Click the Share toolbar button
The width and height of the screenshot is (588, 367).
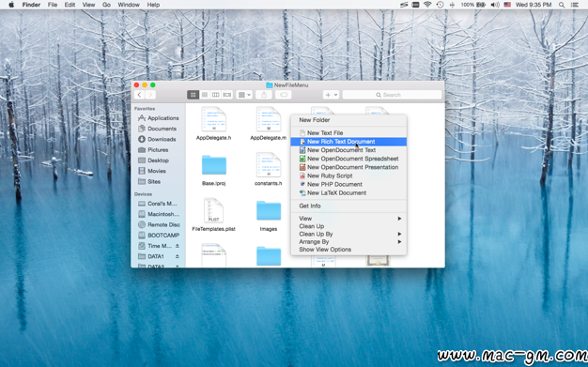[x=264, y=95]
